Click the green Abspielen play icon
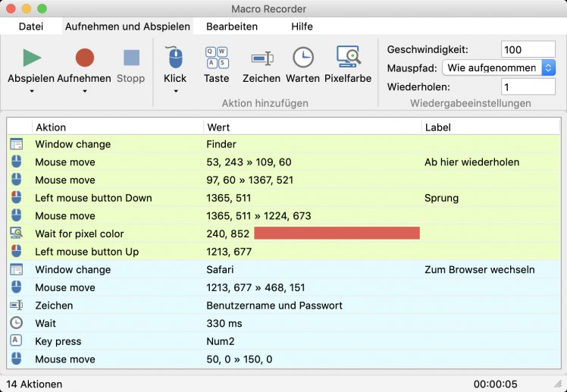Viewport: 567px width, 392px height. coord(32,58)
